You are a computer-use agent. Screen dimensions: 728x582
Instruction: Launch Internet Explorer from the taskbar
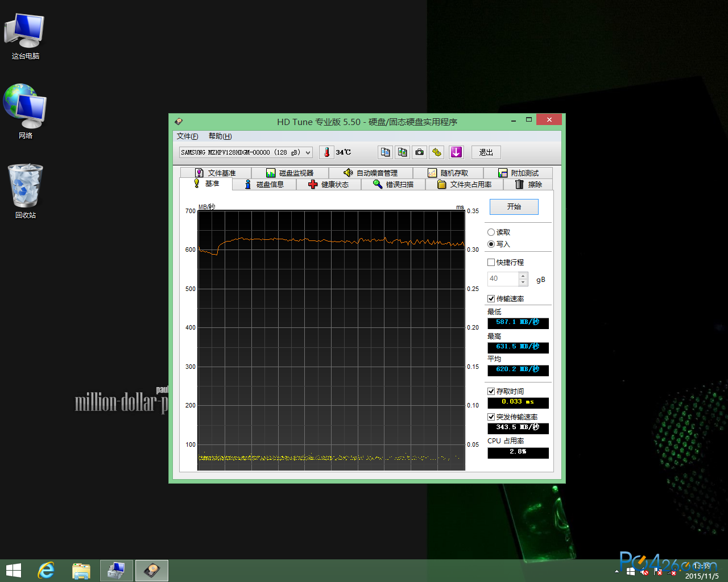(x=46, y=571)
